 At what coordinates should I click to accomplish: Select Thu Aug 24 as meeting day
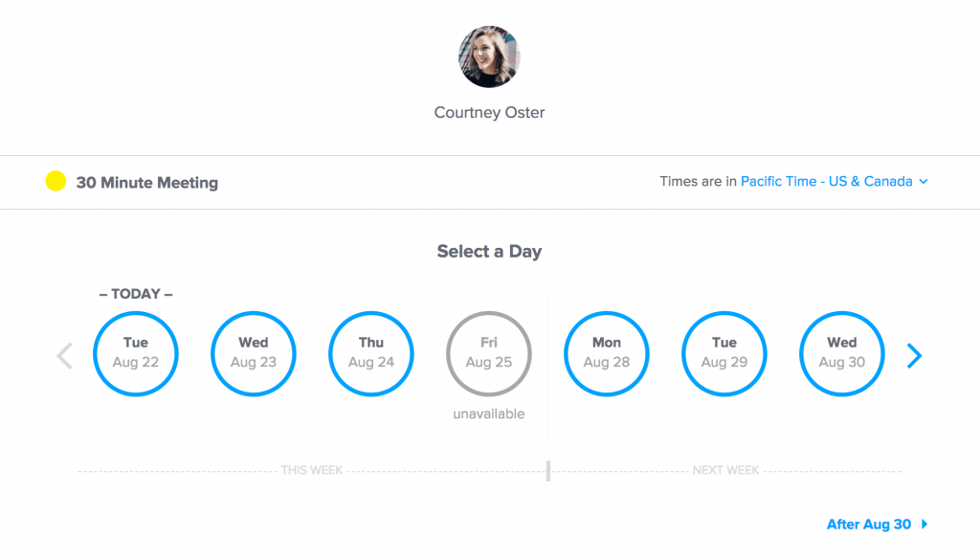coord(370,353)
